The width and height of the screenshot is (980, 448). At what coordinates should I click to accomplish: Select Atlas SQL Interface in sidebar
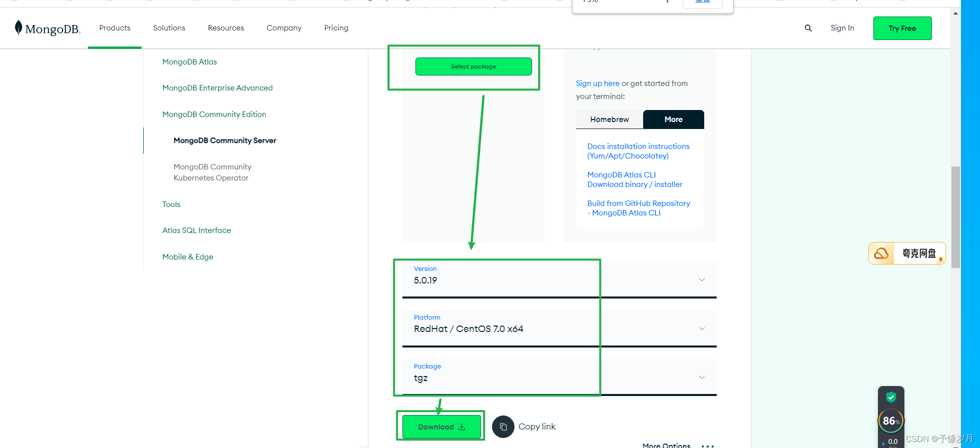[197, 230]
